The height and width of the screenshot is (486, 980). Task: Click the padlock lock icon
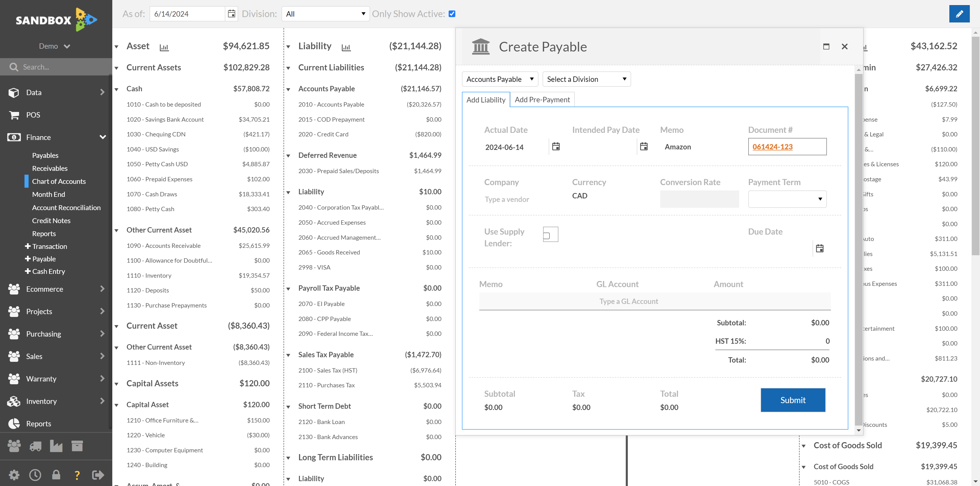[x=56, y=475]
